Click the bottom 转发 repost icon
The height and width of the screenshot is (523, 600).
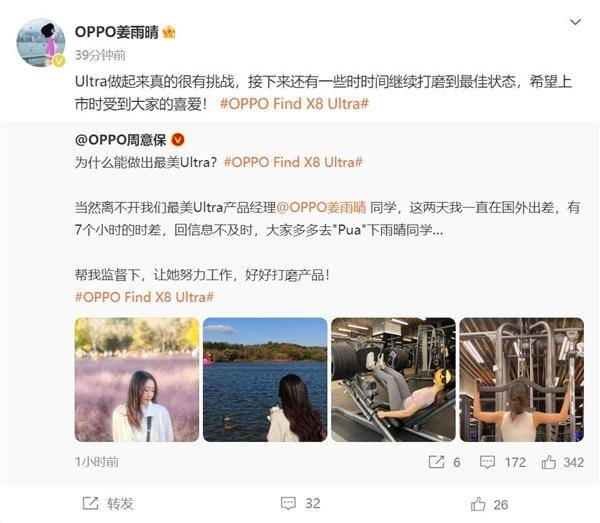90,503
